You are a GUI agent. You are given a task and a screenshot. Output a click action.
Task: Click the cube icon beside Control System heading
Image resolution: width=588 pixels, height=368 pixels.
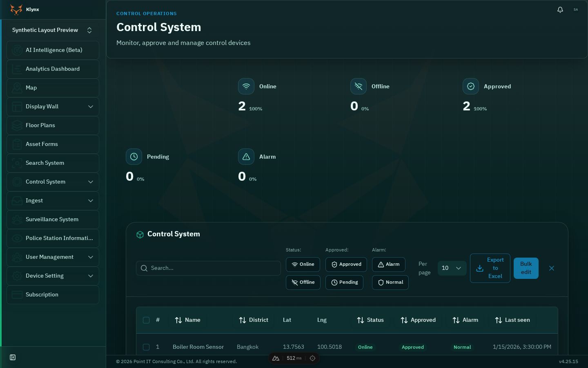[x=140, y=234]
